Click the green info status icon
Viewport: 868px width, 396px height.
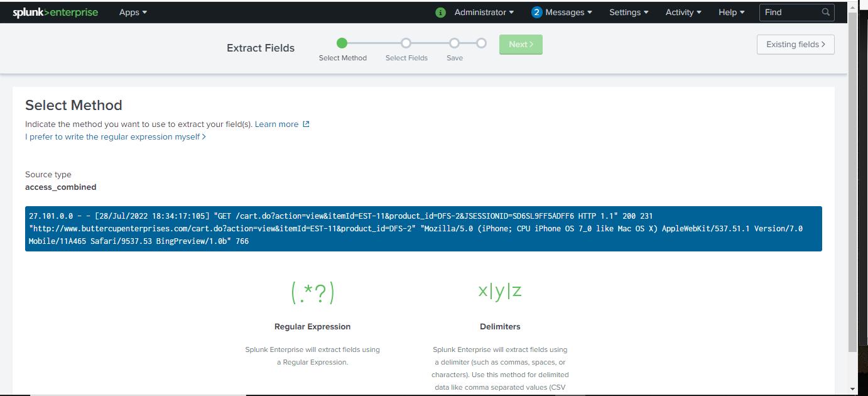point(440,13)
